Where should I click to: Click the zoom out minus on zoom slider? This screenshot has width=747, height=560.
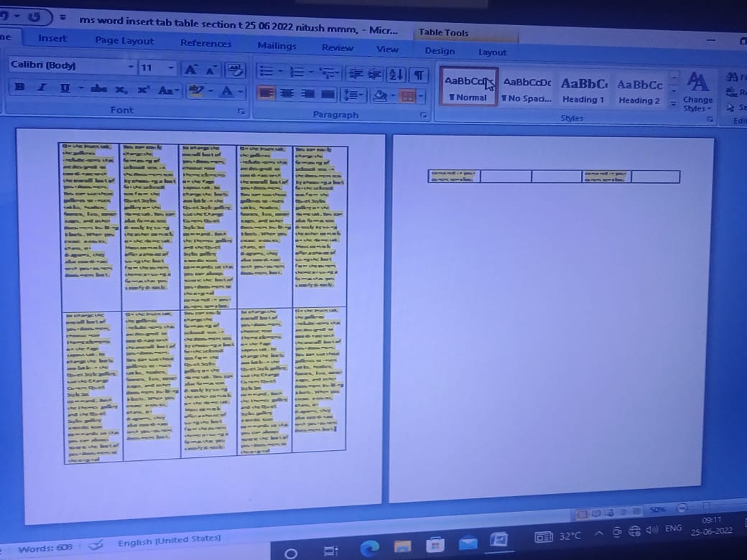tap(682, 508)
